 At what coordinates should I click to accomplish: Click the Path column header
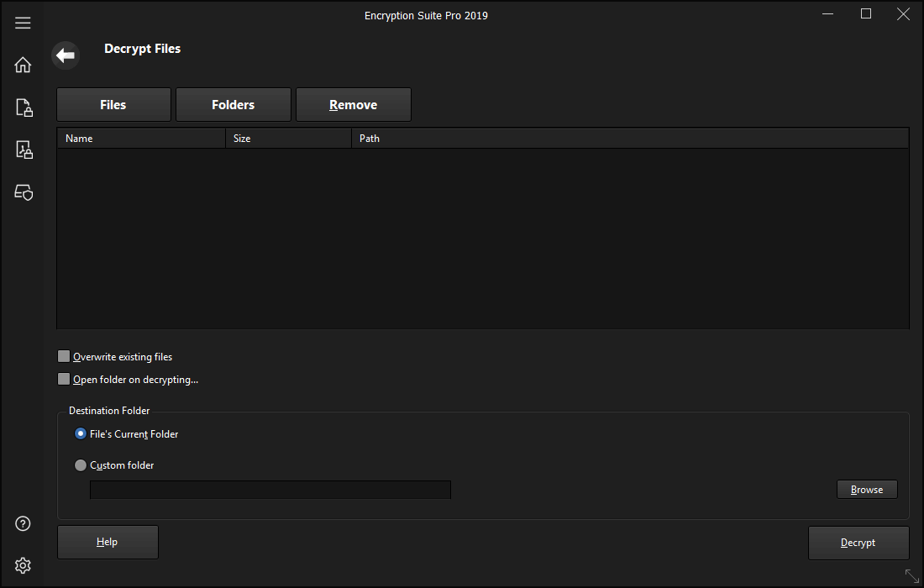coord(630,139)
